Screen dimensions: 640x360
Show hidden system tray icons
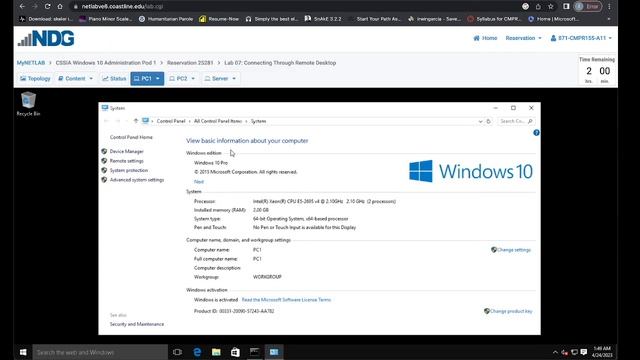coord(555,352)
